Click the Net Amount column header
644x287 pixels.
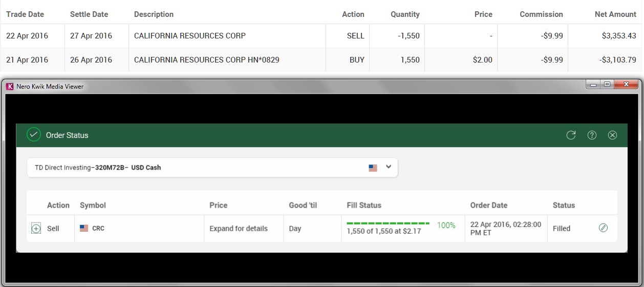[615, 14]
